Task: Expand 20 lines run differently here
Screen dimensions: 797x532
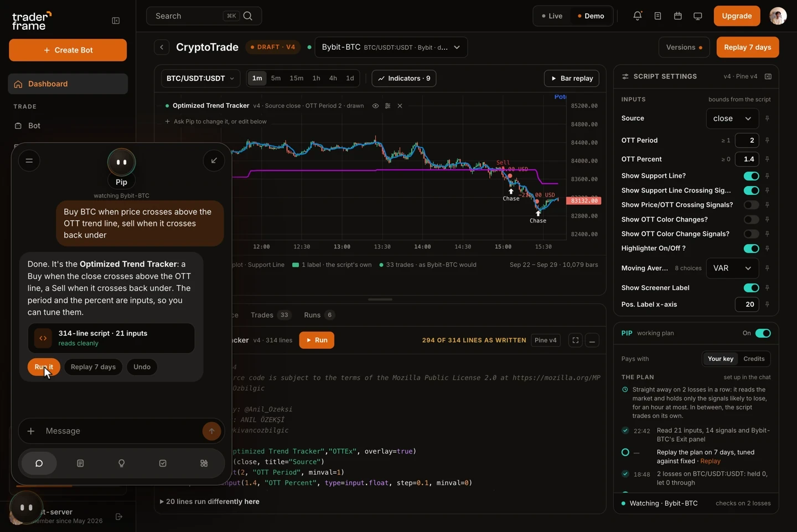Action: [210, 502]
